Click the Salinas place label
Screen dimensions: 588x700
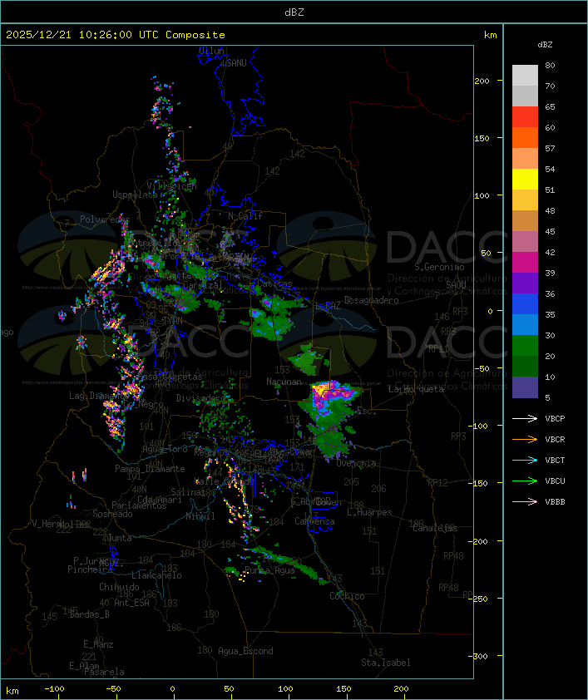(188, 492)
